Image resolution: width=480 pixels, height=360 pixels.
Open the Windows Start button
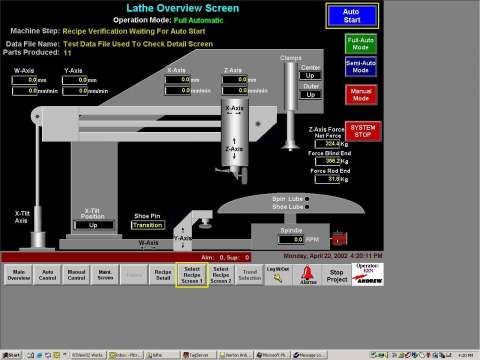pyautogui.click(x=11, y=355)
